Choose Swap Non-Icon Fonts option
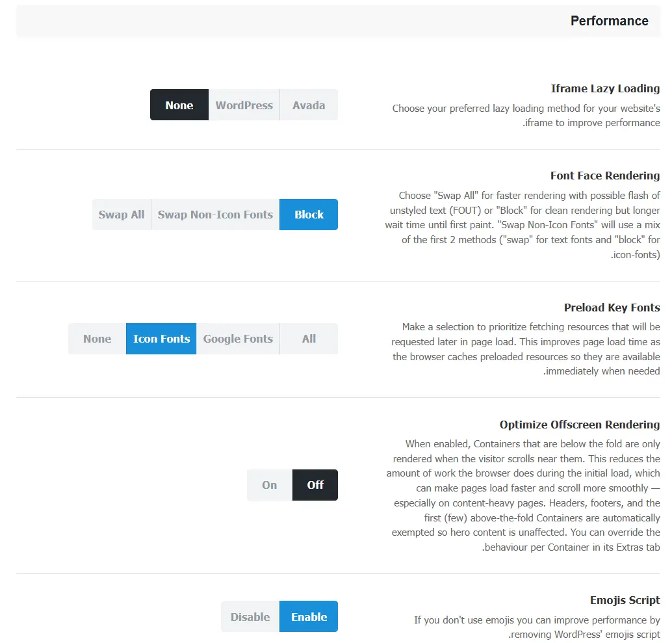The width and height of the screenshot is (672, 643). [215, 215]
